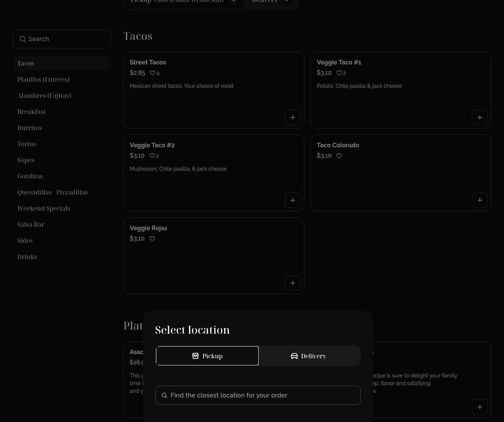504x422 pixels.
Task: Add Taco Colorado using plus icon
Action: (479, 200)
